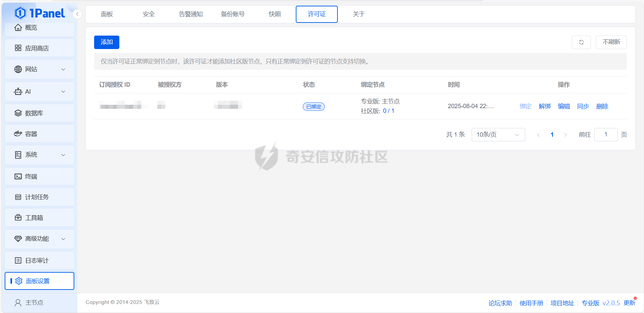
Task: Expand the 高级功能 submenu chevron
Action: (63, 239)
